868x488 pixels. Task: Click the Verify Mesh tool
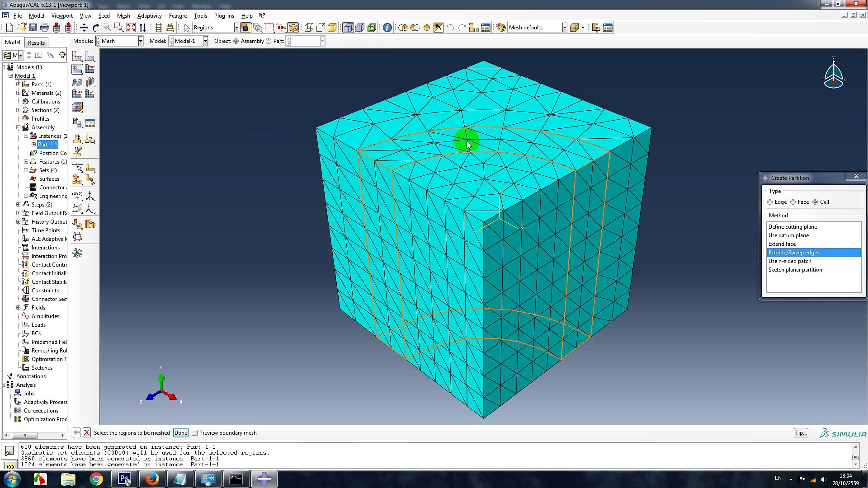tap(90, 94)
